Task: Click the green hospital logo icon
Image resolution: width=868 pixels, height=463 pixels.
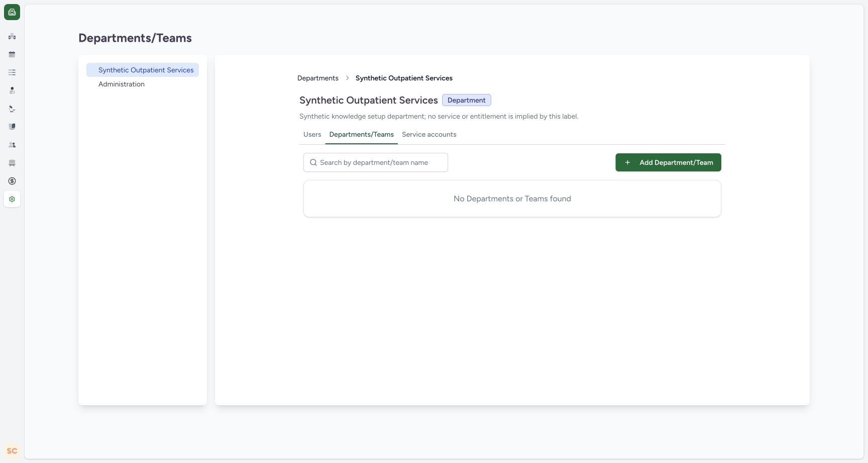Action: pyautogui.click(x=12, y=12)
